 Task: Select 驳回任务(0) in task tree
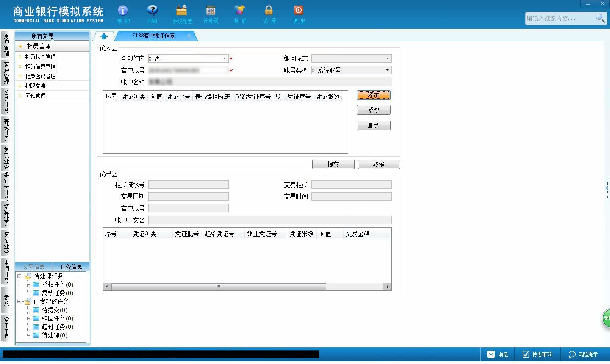click(x=57, y=318)
